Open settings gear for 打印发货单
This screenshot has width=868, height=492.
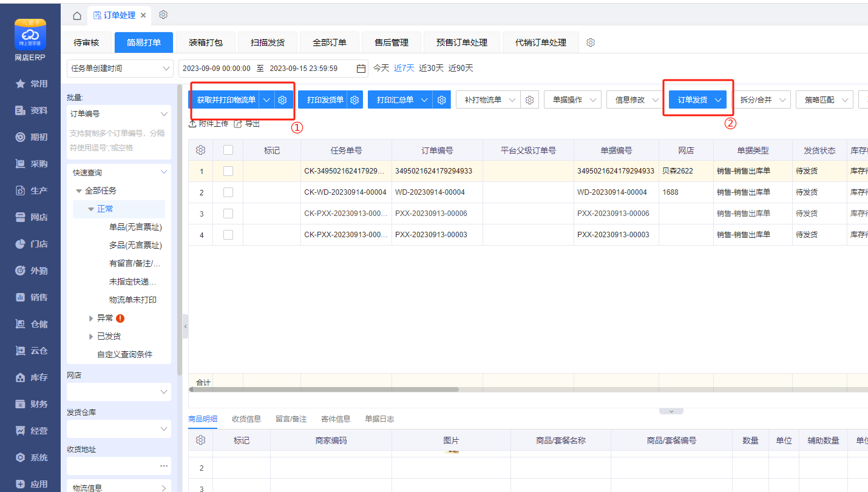[356, 100]
